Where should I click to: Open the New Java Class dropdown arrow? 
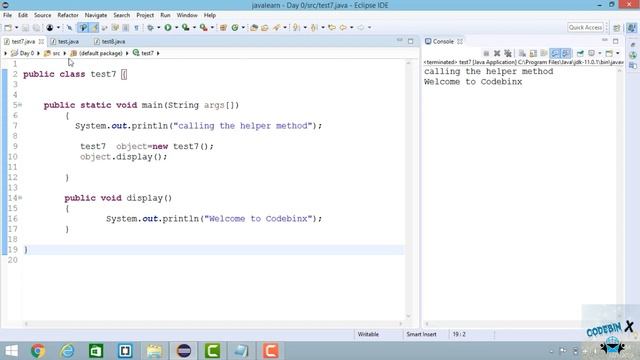[243, 27]
